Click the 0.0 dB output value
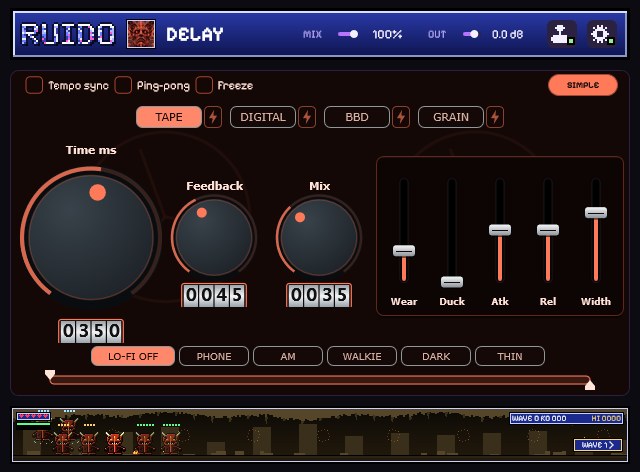This screenshot has width=640, height=472. [507, 34]
